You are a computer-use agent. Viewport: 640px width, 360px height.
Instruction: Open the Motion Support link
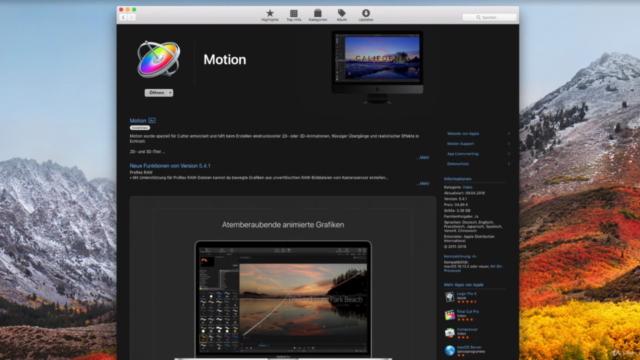(x=460, y=144)
